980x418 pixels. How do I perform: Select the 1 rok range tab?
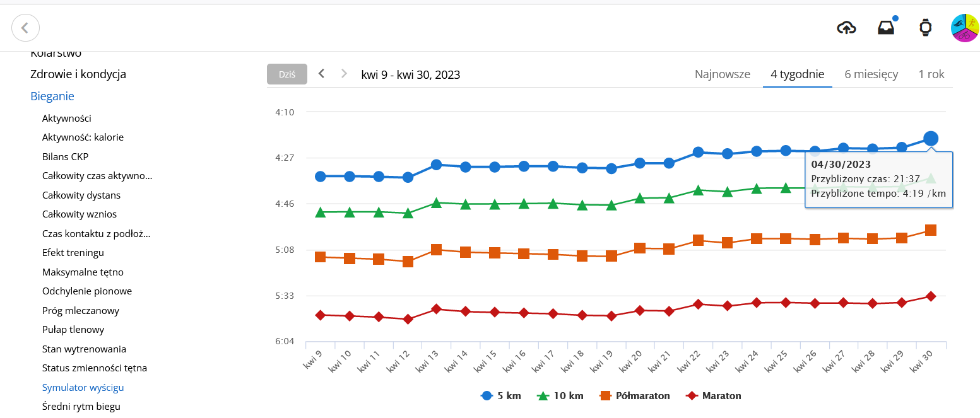click(x=931, y=74)
